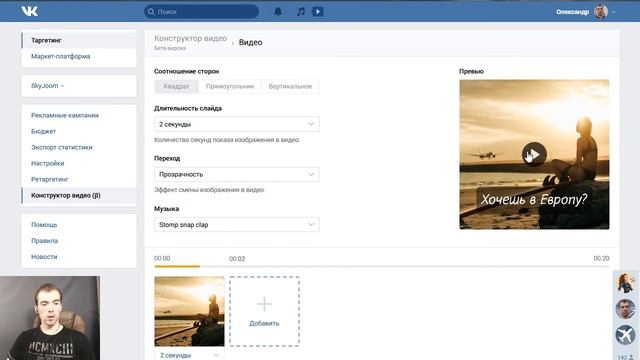
Task: Open Рекламные кампании
Action: (65, 115)
